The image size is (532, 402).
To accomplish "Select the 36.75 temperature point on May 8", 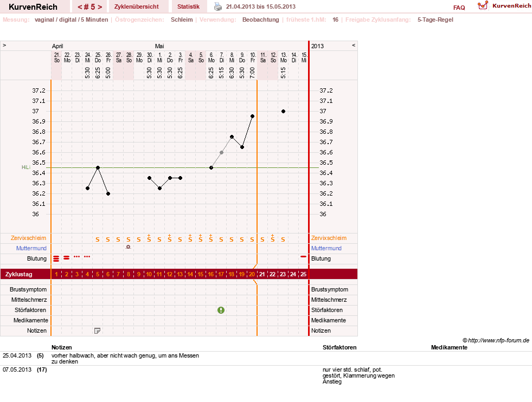I will [232, 137].
